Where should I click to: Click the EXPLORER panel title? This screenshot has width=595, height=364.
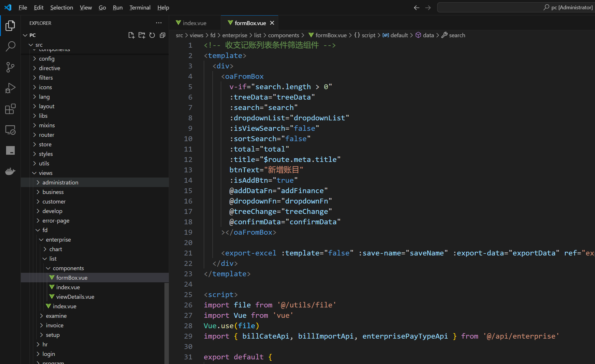pos(40,23)
